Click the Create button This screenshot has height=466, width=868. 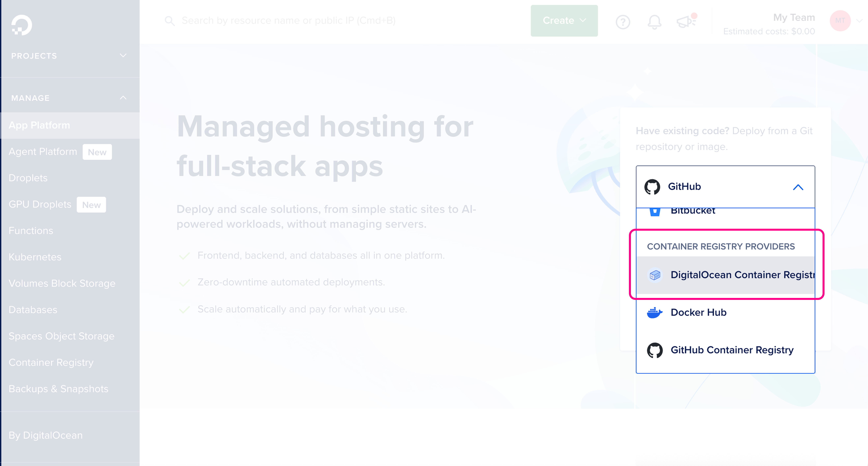coord(564,21)
